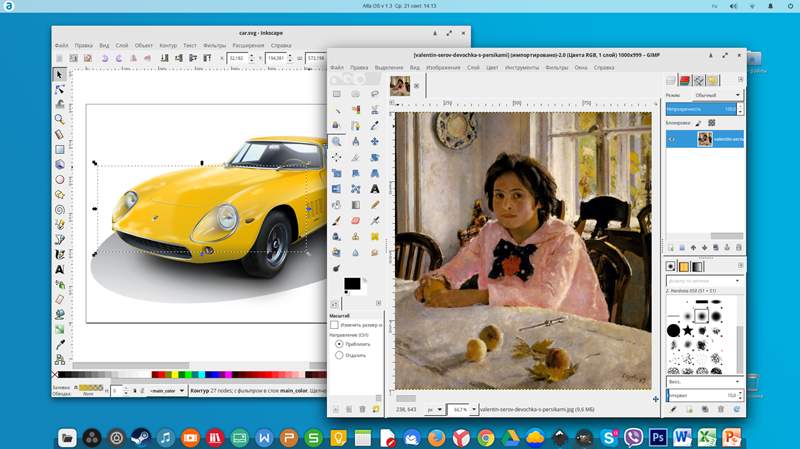The height and width of the screenshot is (449, 800).
Task: Open the layer Mode dropdown in GIMP
Action: 716,95
